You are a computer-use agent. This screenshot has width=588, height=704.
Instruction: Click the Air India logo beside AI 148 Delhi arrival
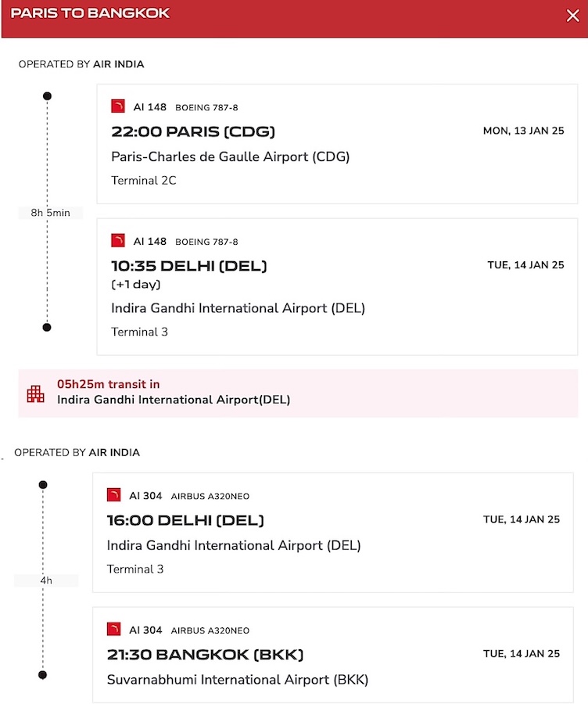click(x=118, y=240)
